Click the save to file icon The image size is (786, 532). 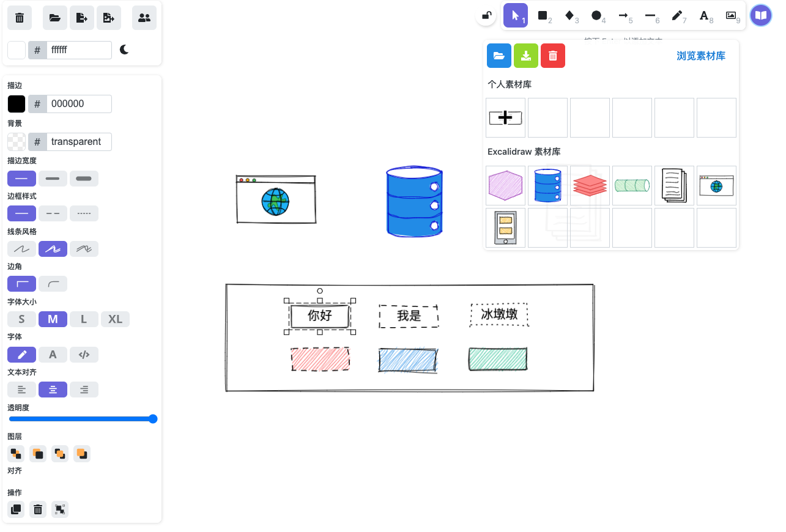[82, 18]
